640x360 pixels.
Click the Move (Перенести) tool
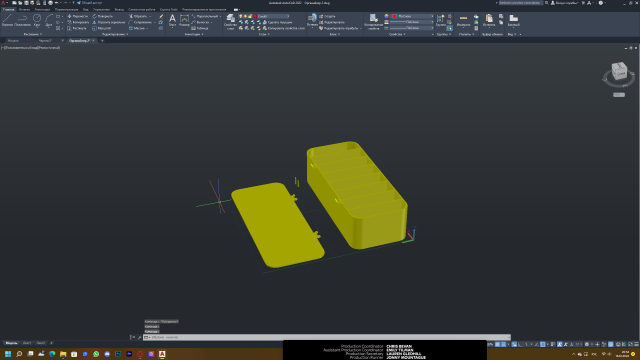(x=78, y=16)
